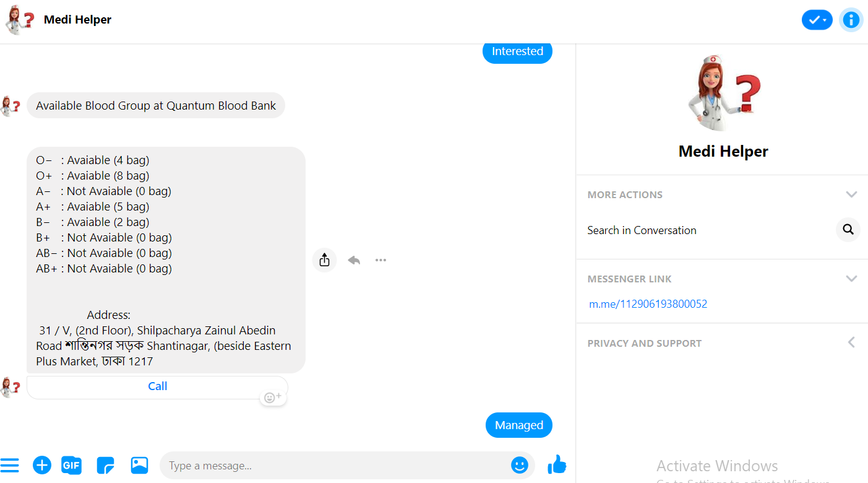Click the PRIVACY AND SUPPORT heading
This screenshot has height=483, width=868.
645,343
